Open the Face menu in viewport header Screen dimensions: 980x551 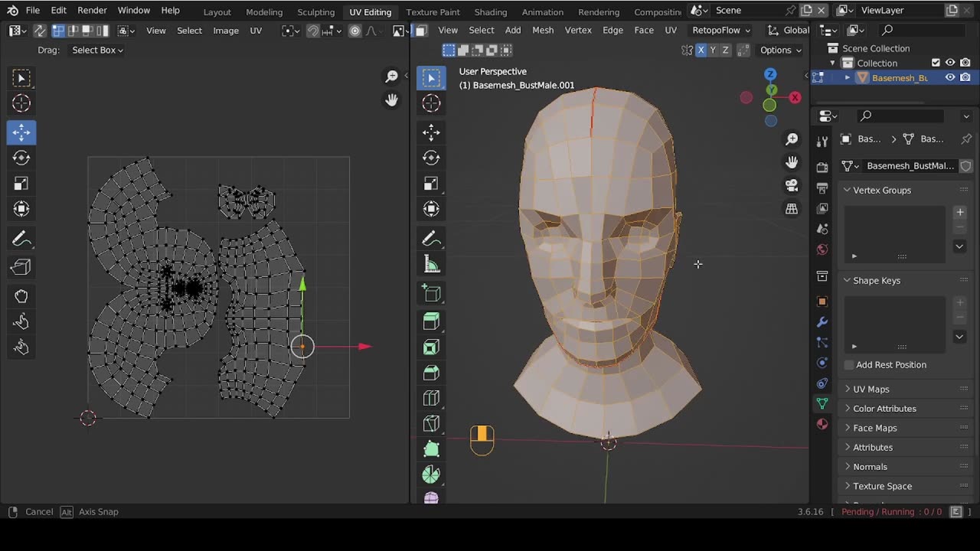pos(644,30)
